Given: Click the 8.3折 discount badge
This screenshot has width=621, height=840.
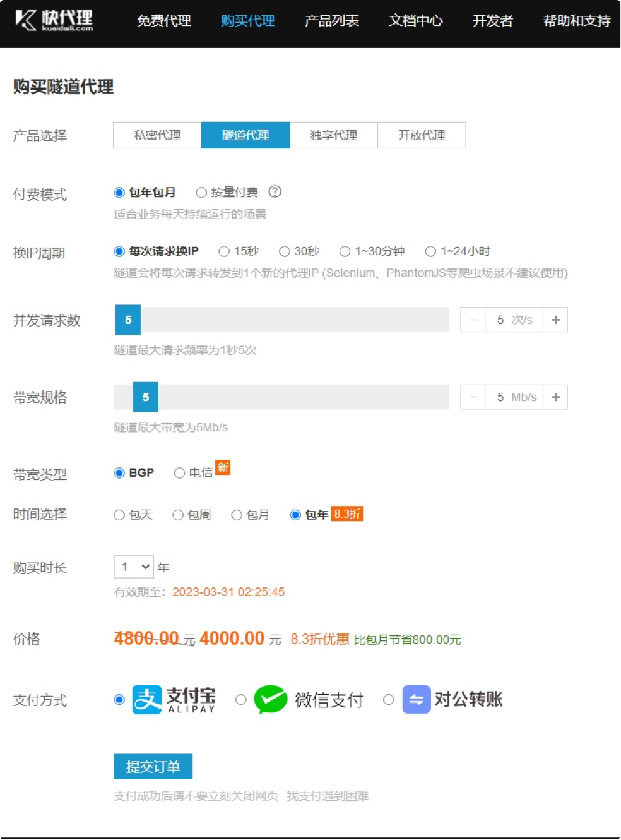Looking at the screenshot, I should 347,514.
